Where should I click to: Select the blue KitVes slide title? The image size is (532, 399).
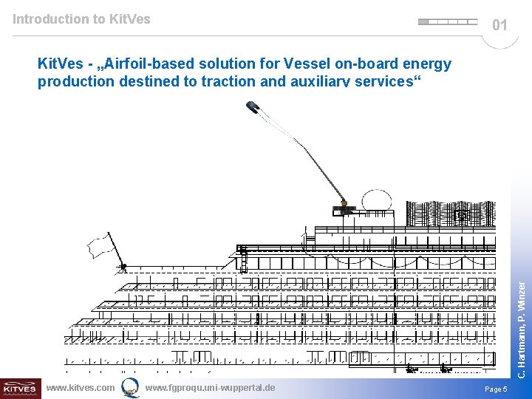pos(245,72)
